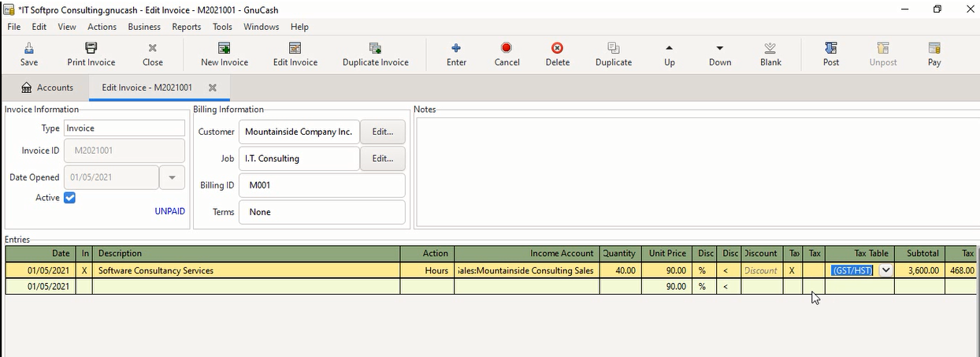980x357 pixels.
Task: Open the Type Invoice combo box
Action: tap(124, 128)
